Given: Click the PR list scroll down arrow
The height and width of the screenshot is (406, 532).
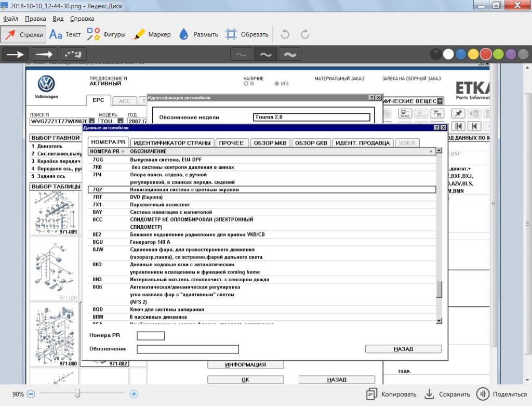Looking at the screenshot, I should tap(439, 321).
